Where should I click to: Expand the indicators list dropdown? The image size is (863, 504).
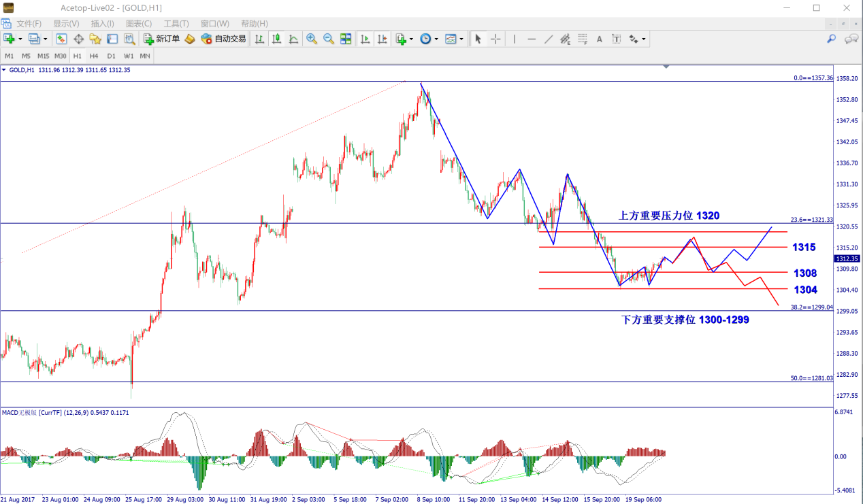tap(412, 39)
